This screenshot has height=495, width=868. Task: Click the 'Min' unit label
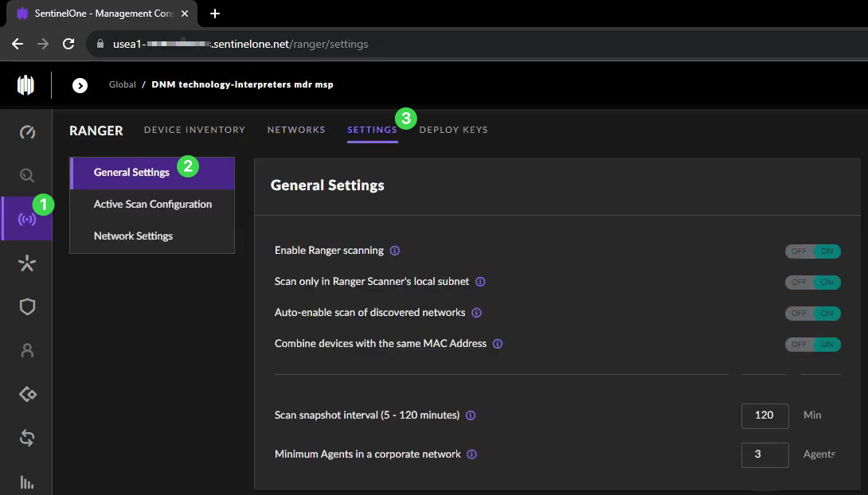click(812, 415)
